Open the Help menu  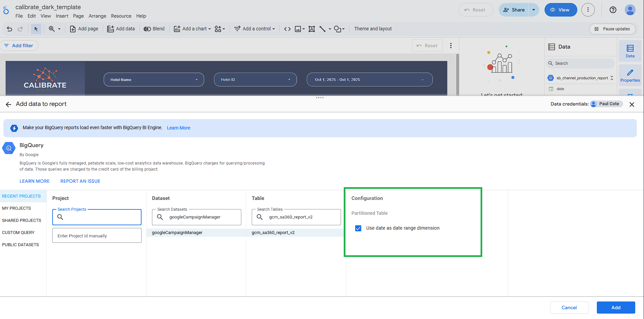[x=141, y=16]
